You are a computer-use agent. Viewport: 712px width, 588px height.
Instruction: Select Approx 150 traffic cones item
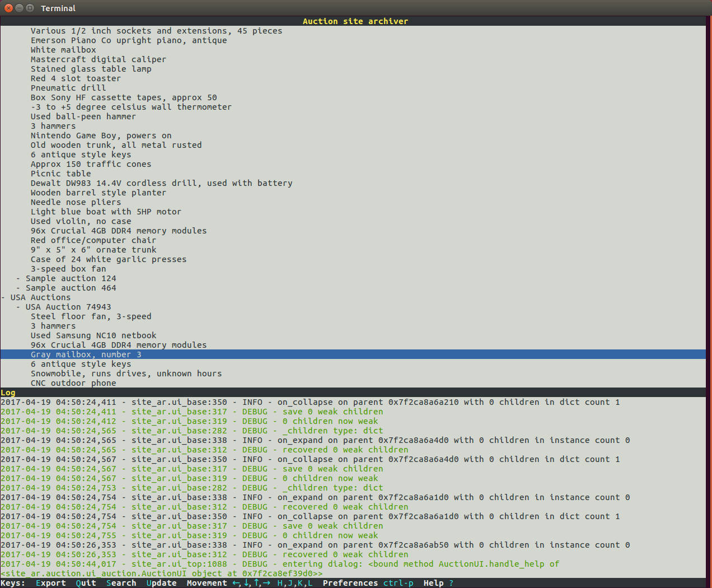click(91, 164)
